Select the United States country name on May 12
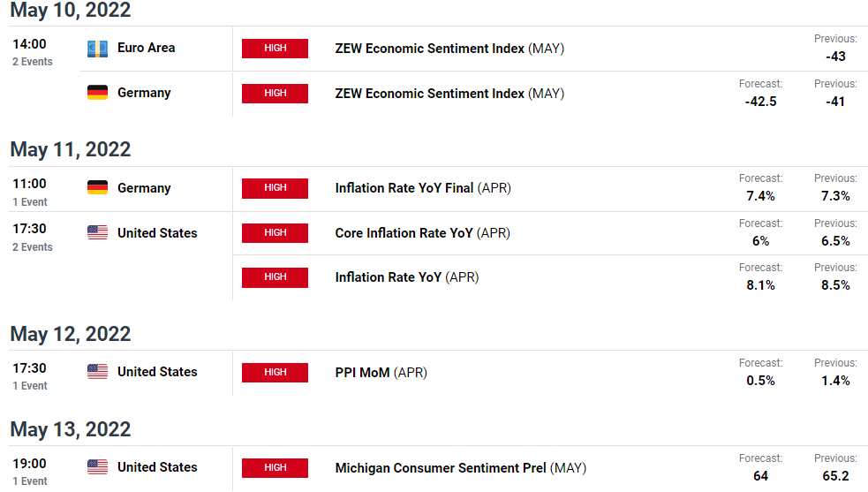This screenshot has width=868, height=492. pyautogui.click(x=157, y=372)
